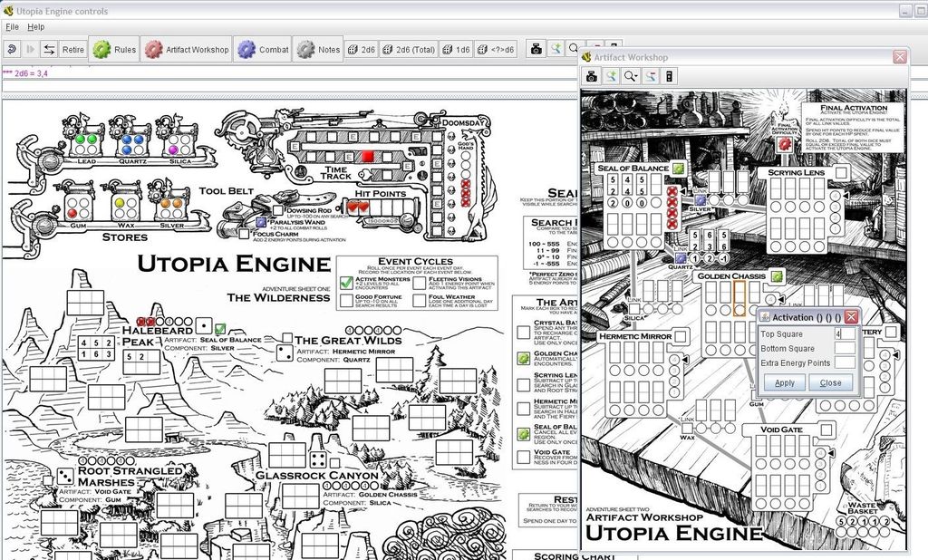
Task: Click the Combat gear toolbar button
Action: [264, 50]
